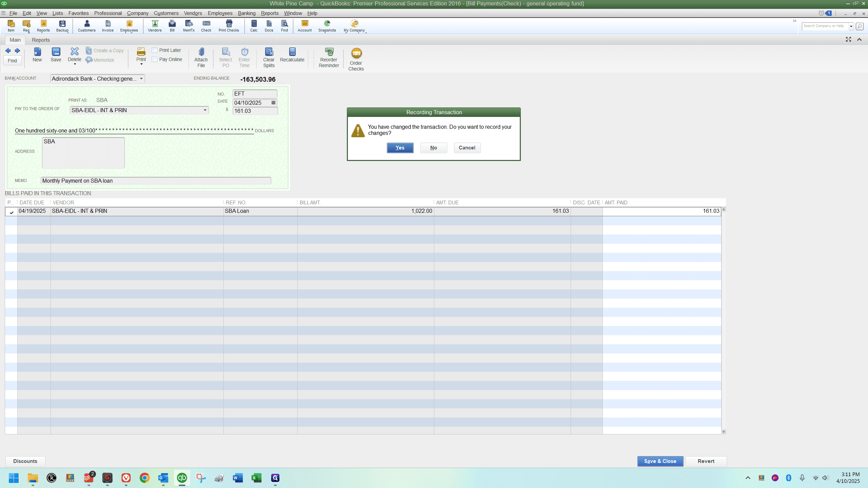Click the Memo field
The width and height of the screenshot is (868, 488).
(x=156, y=181)
